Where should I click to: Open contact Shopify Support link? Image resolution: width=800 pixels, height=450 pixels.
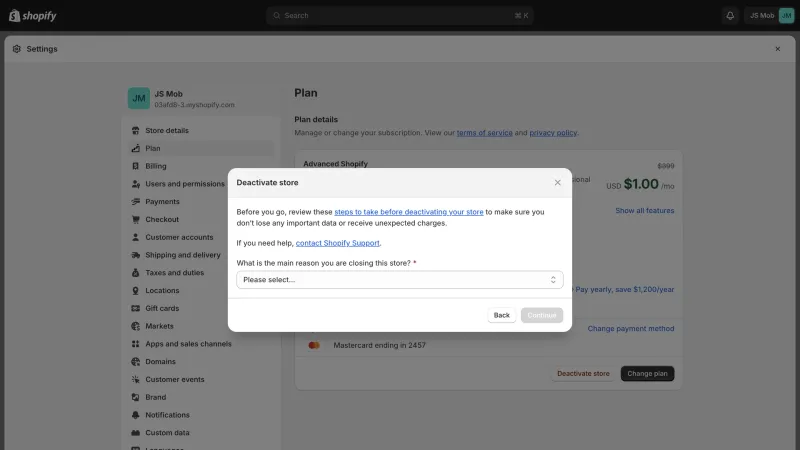pyautogui.click(x=337, y=243)
